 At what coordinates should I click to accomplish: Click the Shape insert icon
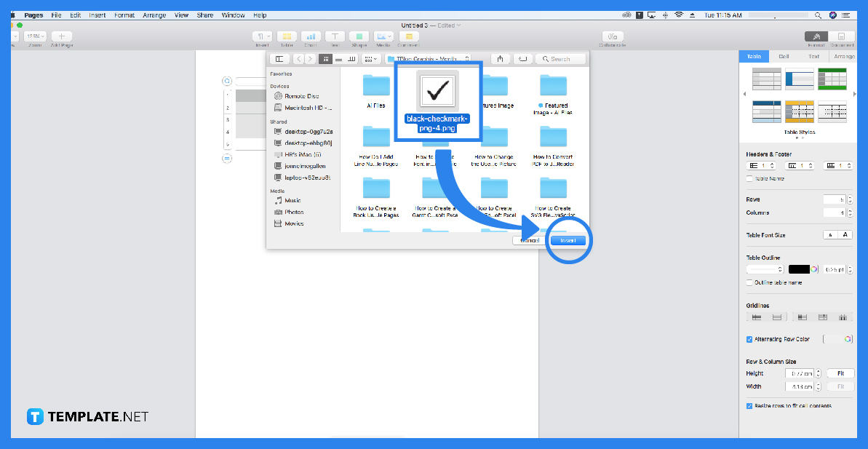(359, 37)
